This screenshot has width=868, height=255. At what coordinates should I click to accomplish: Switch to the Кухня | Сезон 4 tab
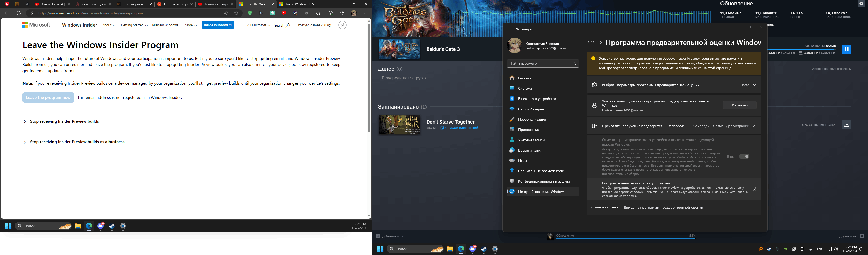coord(52,4)
